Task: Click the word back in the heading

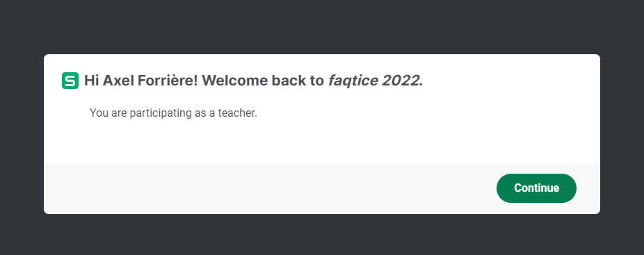Action: click(287, 81)
